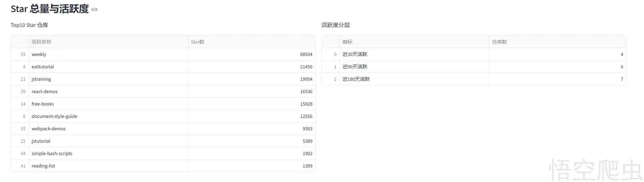Select the 近30天活跃 metric cell

(355, 55)
